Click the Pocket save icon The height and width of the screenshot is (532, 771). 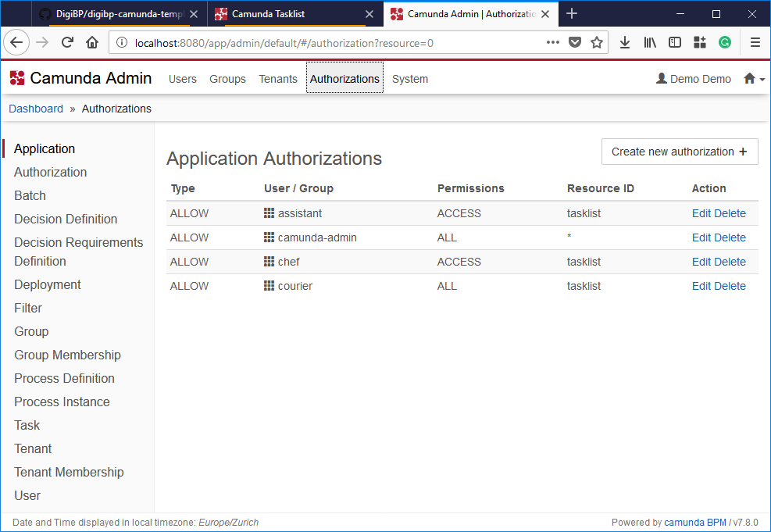(575, 43)
